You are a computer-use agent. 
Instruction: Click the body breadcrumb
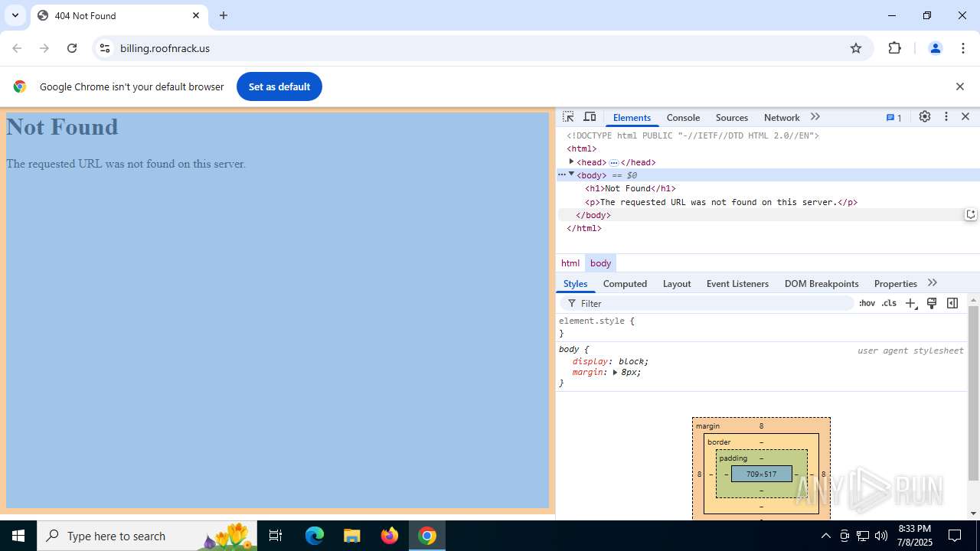coord(600,263)
